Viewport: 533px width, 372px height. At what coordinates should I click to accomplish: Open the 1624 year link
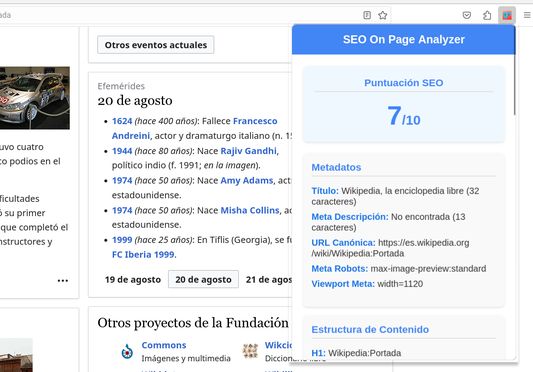122,121
